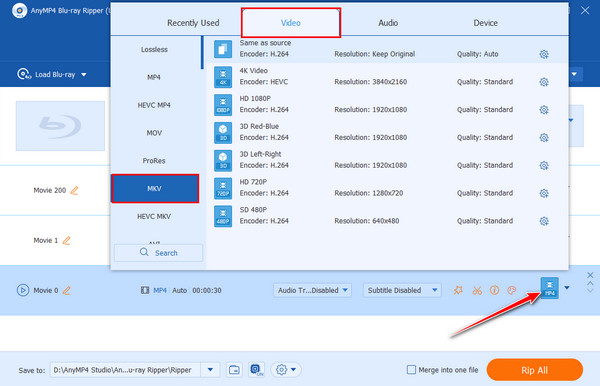Open the cut scissors tool

pos(477,290)
